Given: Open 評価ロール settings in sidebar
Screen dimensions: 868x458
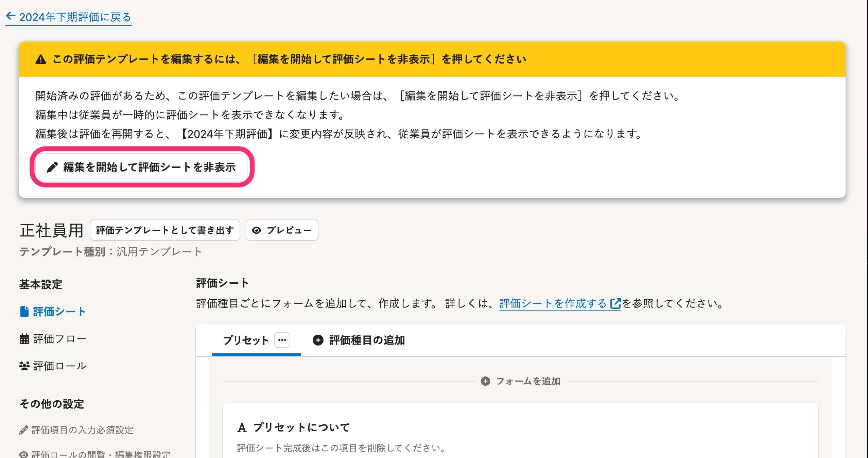Looking at the screenshot, I should point(60,366).
